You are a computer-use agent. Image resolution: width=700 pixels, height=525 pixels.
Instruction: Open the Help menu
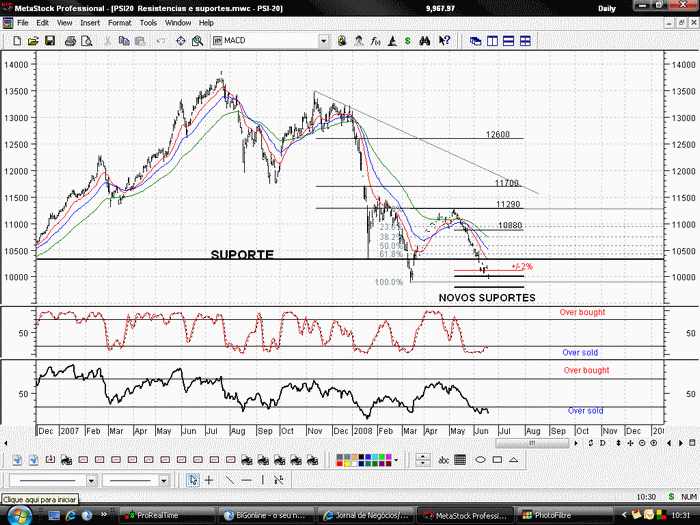pos(206,23)
